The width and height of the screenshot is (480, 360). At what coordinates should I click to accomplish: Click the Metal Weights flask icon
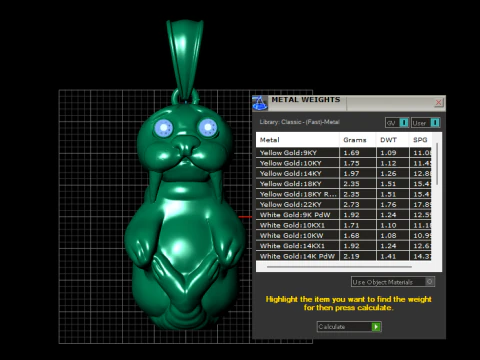tap(260, 103)
